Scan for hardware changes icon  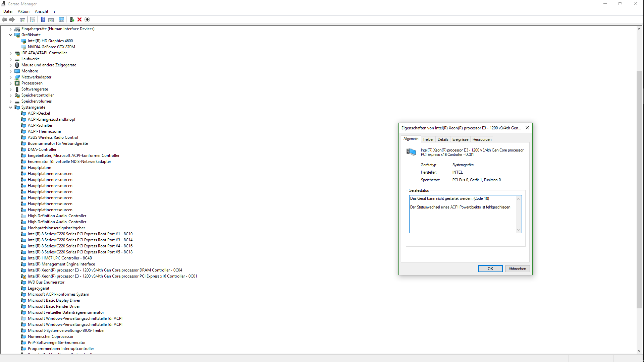(61, 19)
